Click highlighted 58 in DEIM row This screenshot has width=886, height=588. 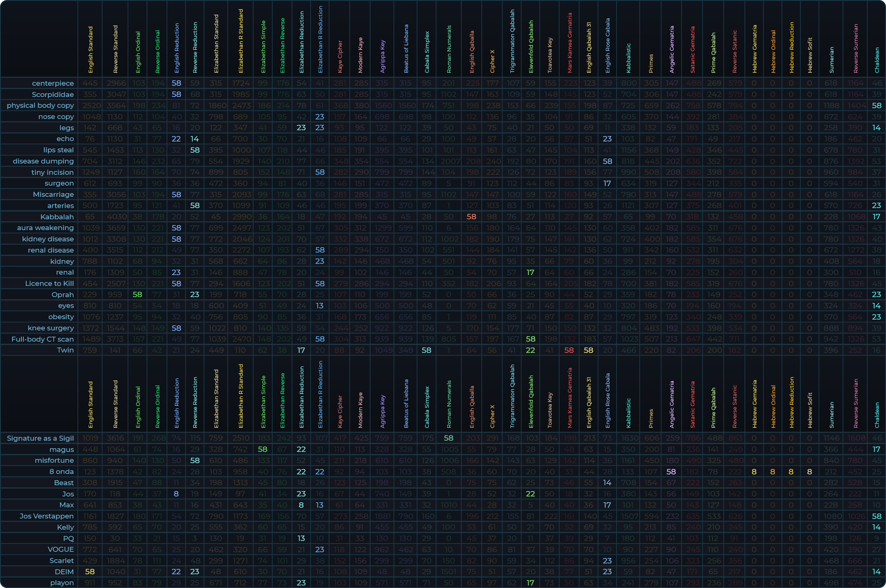[90, 572]
